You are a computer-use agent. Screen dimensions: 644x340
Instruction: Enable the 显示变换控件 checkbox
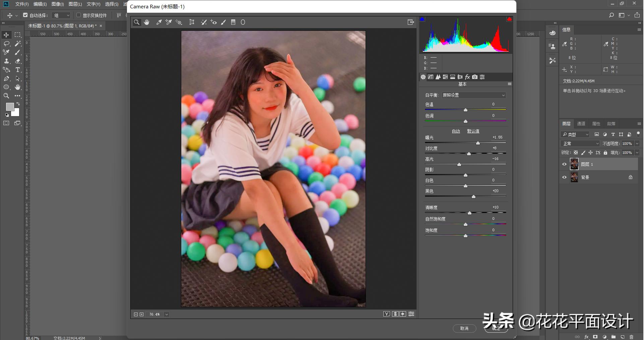(x=79, y=15)
